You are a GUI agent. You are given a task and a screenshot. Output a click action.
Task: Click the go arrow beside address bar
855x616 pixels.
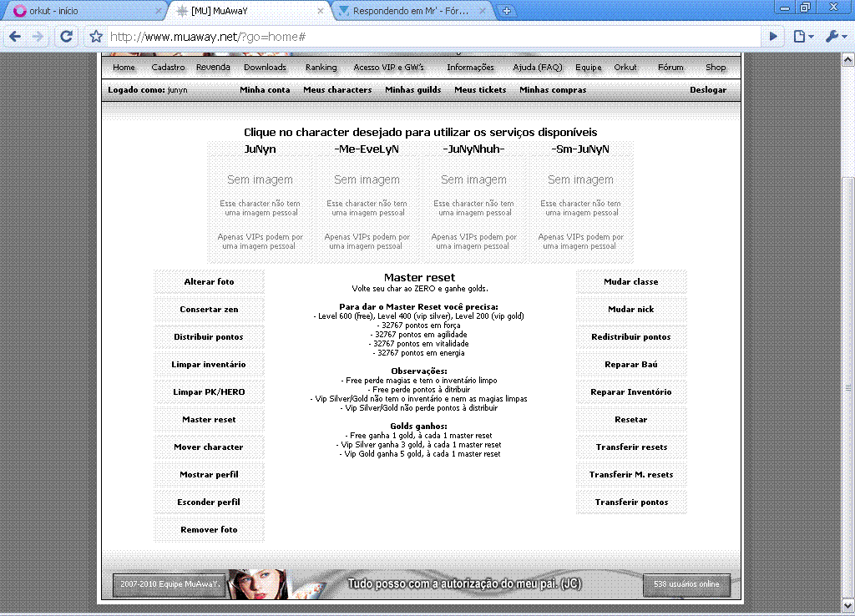tap(773, 37)
